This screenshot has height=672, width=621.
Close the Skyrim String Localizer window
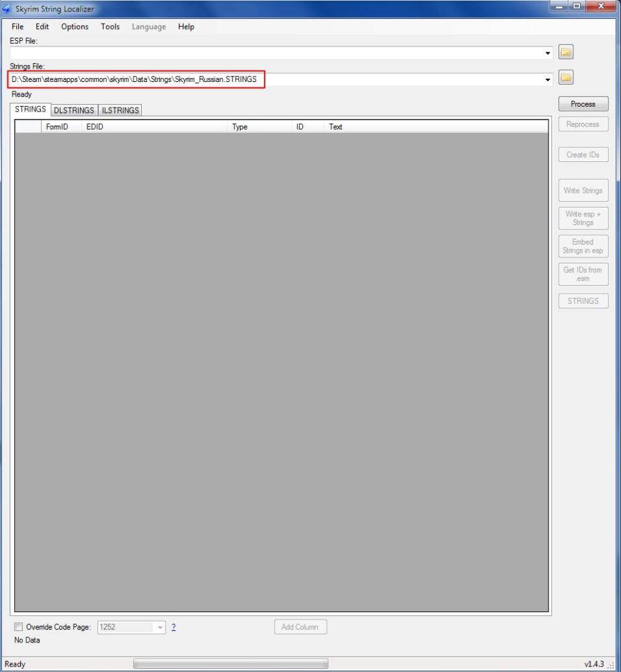(x=602, y=7)
